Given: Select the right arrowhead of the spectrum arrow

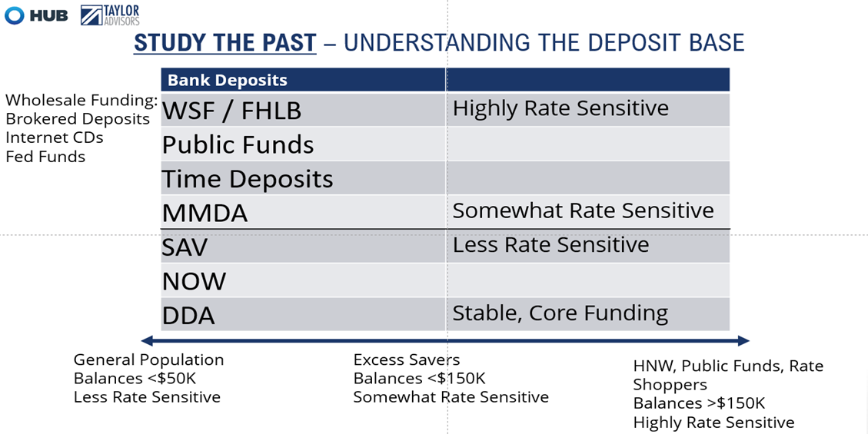Looking at the screenshot, I should (743, 340).
